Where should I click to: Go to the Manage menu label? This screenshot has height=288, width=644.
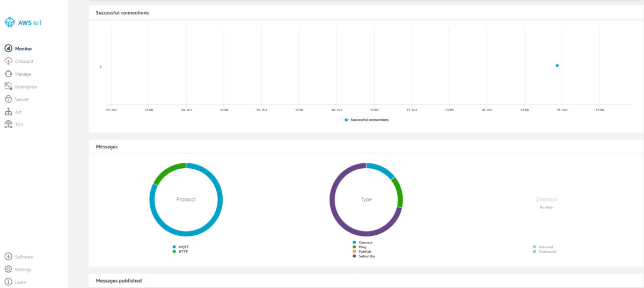point(23,74)
